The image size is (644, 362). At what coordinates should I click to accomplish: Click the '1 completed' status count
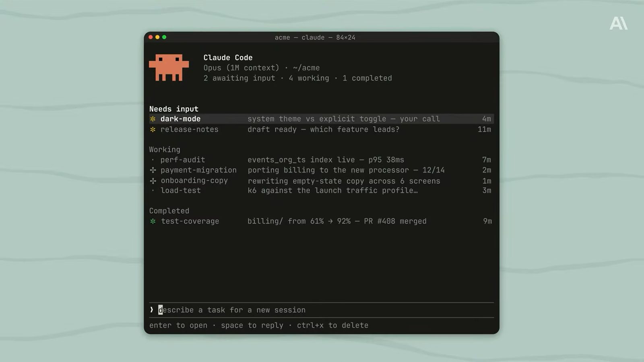coord(367,78)
